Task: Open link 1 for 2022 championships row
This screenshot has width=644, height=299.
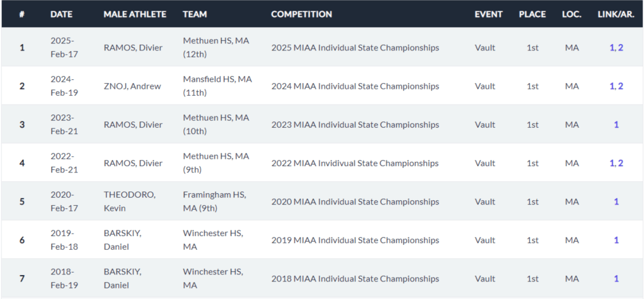Action: click(x=612, y=163)
